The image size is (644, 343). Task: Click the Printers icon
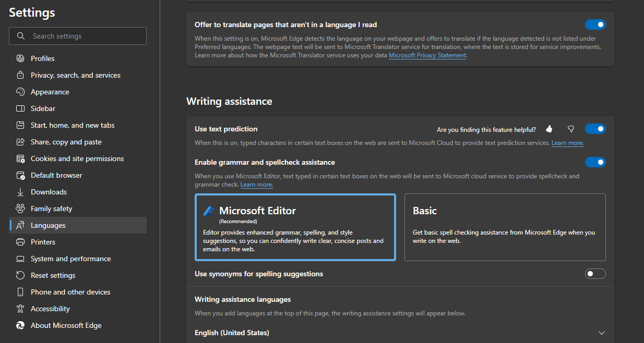(x=20, y=242)
